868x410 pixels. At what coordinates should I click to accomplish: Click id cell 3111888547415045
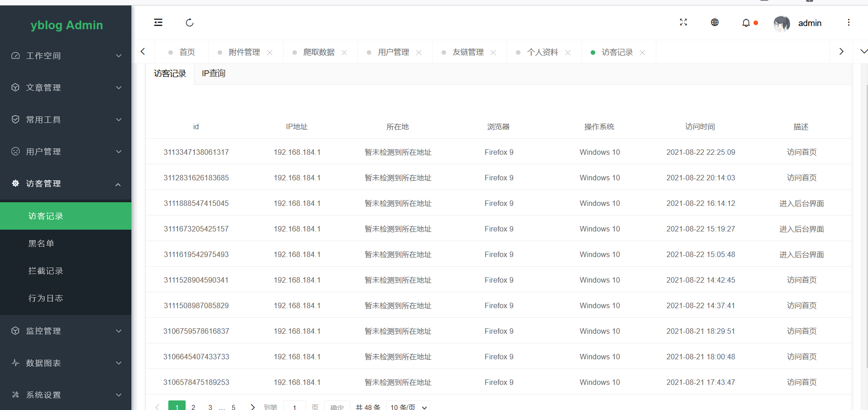[x=196, y=203]
